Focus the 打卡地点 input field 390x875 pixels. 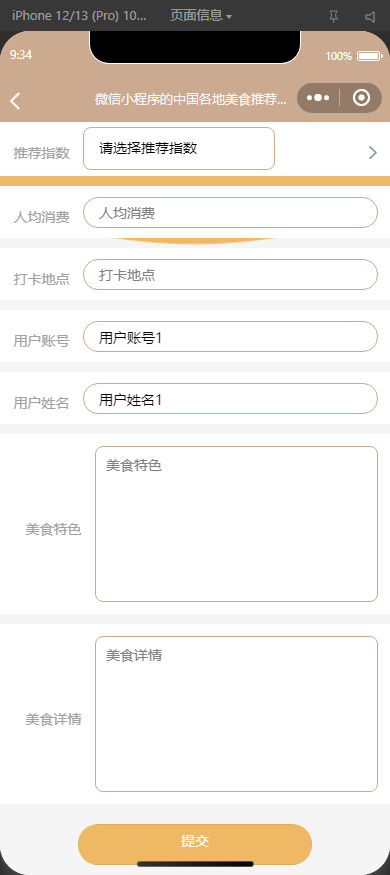[230, 275]
